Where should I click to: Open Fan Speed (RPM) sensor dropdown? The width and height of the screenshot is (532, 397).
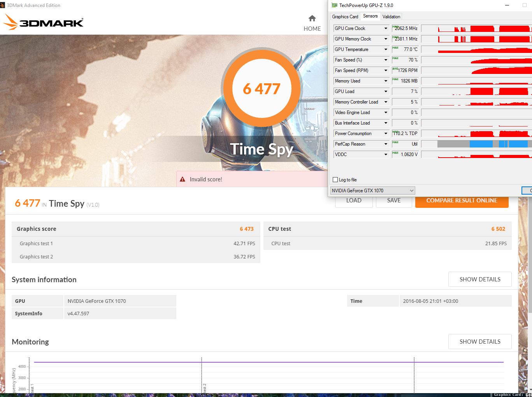point(386,70)
